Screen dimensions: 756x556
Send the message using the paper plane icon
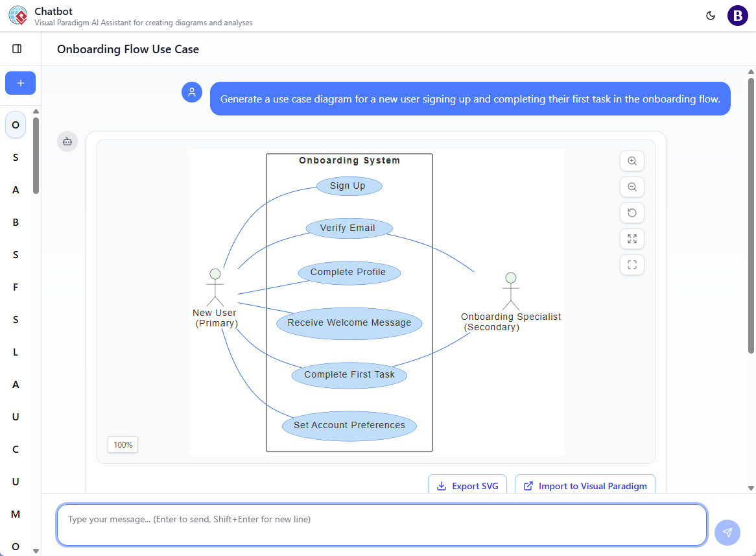tap(727, 532)
